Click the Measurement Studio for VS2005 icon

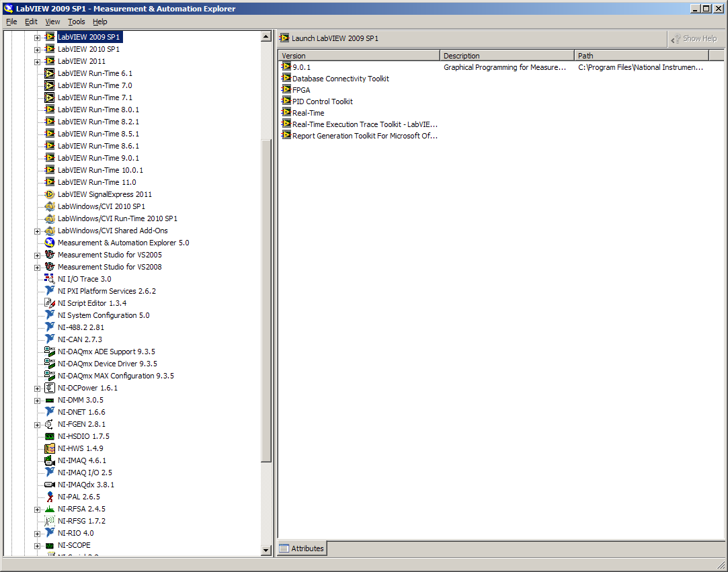(x=50, y=255)
